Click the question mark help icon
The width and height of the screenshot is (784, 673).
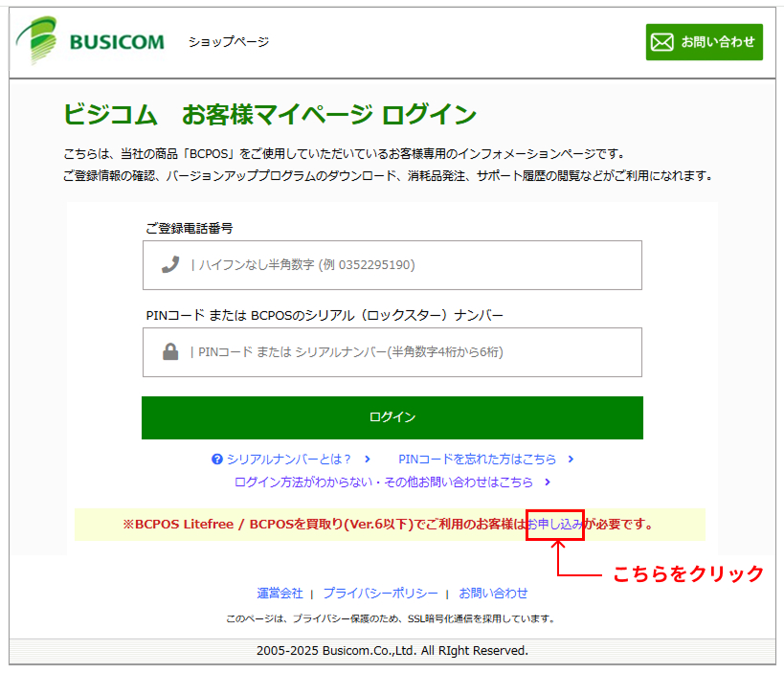click(217, 460)
